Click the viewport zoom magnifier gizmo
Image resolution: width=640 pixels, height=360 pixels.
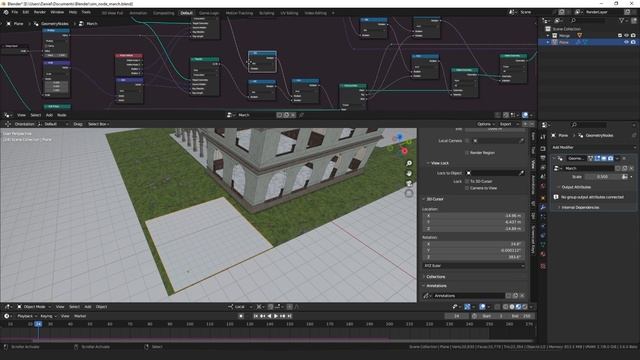pyautogui.click(x=409, y=163)
